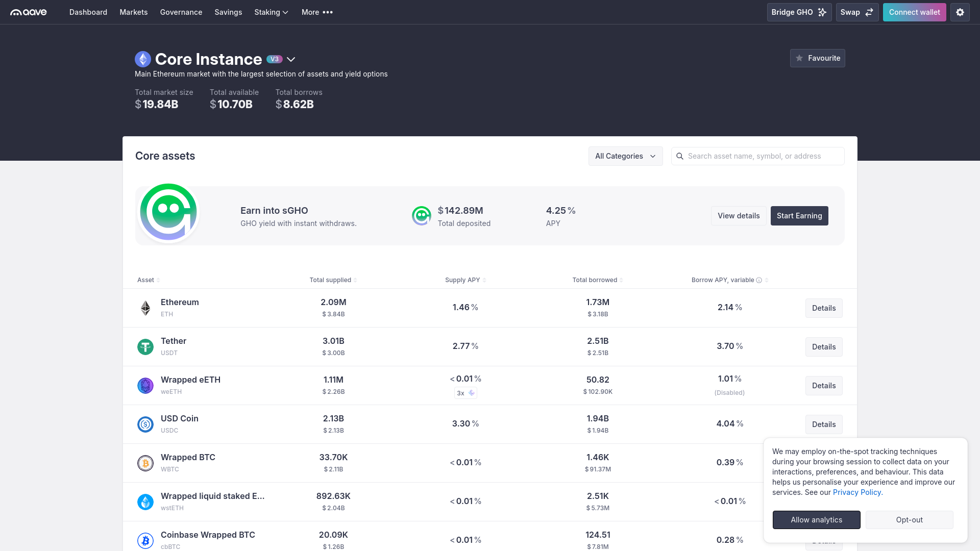Click Wrapped liquid staked E... row name

coord(213,496)
